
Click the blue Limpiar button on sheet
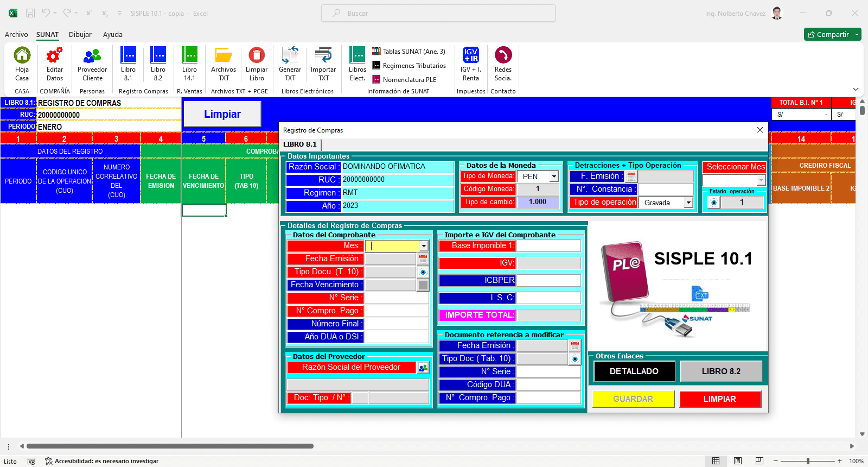222,114
